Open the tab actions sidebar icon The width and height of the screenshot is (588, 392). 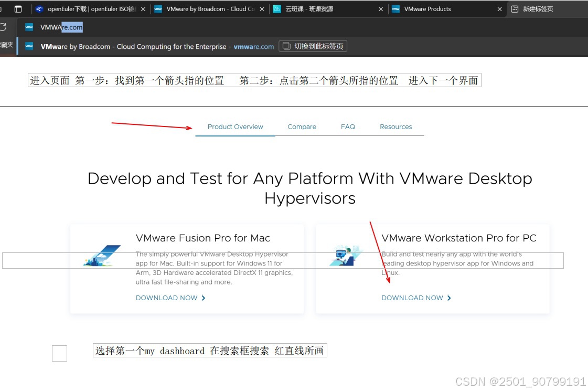[18, 9]
